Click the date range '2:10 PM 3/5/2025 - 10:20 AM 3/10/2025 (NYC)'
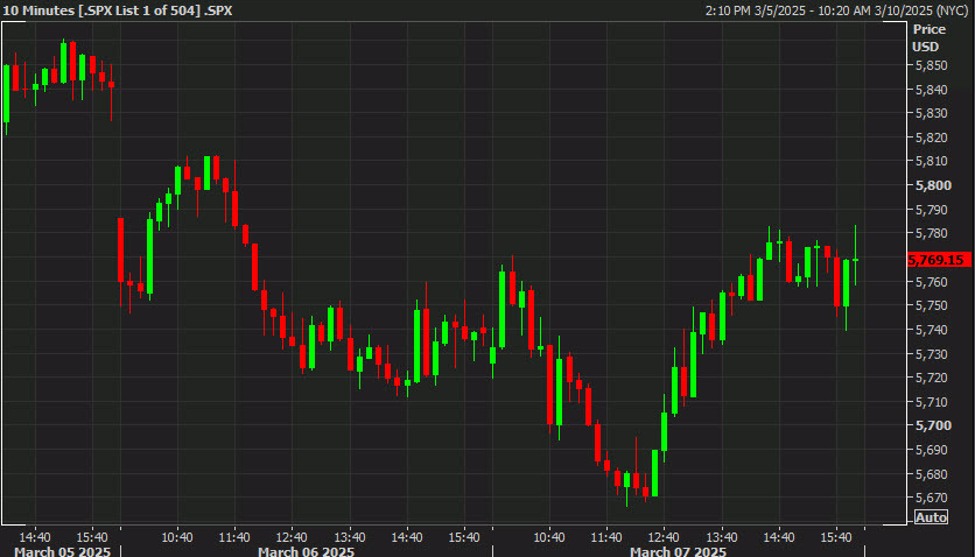975x557 pixels. (x=838, y=11)
